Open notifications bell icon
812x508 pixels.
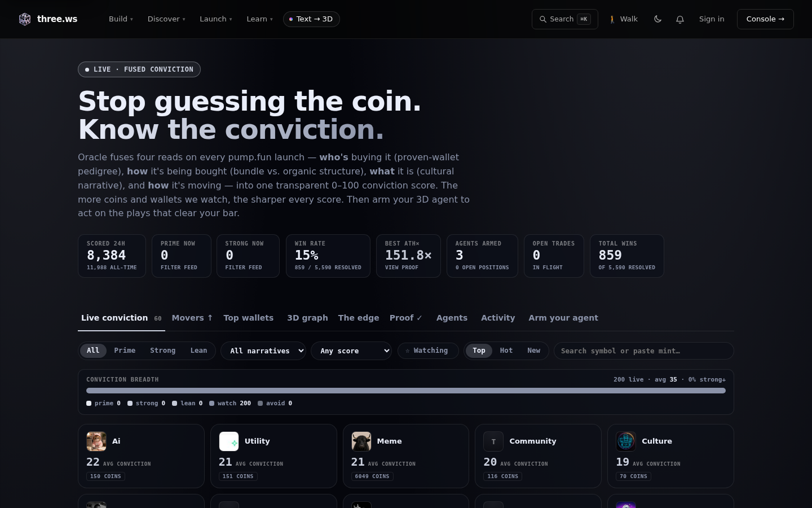click(x=680, y=19)
